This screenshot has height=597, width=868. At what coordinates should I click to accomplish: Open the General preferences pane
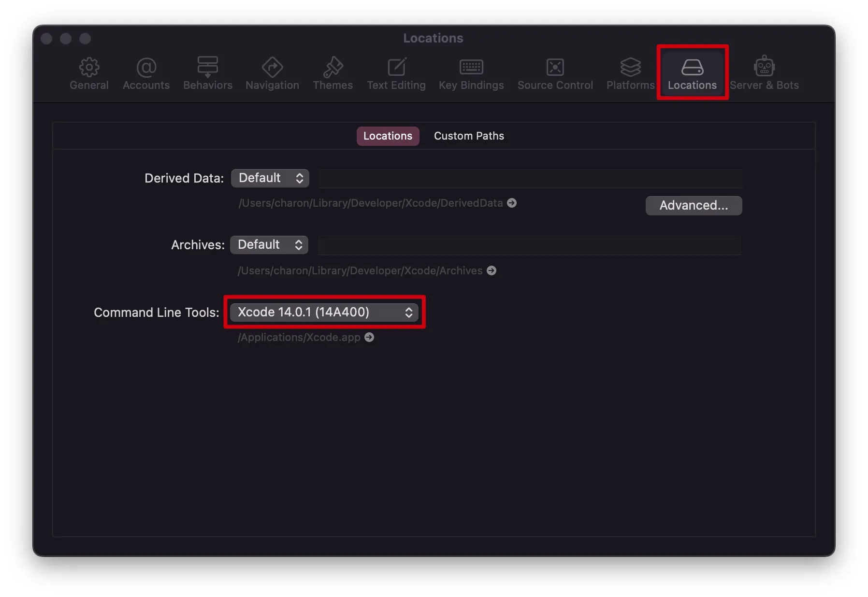coord(89,73)
